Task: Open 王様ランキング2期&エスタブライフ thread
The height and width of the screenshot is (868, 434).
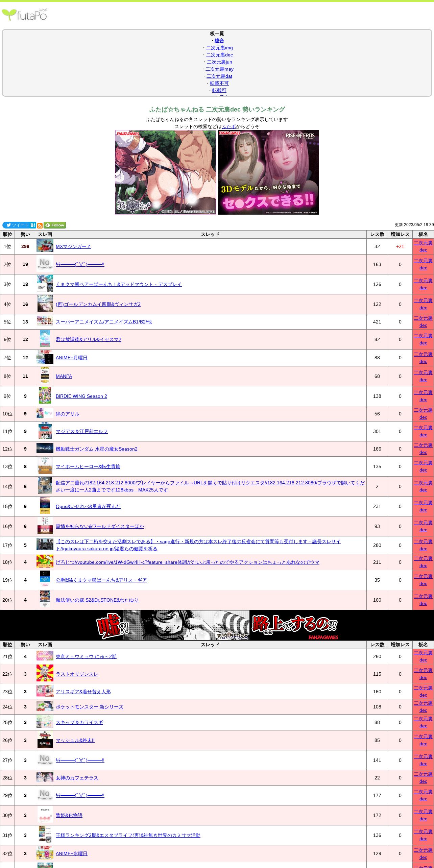Action: pyautogui.click(x=128, y=835)
